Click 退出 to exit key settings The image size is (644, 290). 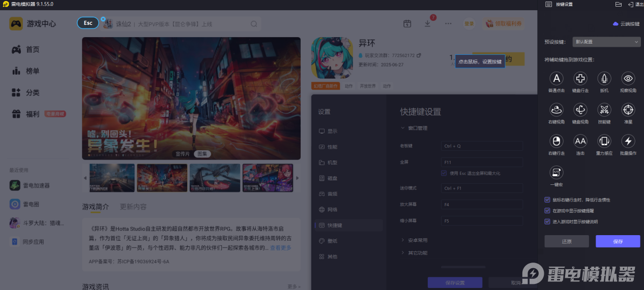635,4
